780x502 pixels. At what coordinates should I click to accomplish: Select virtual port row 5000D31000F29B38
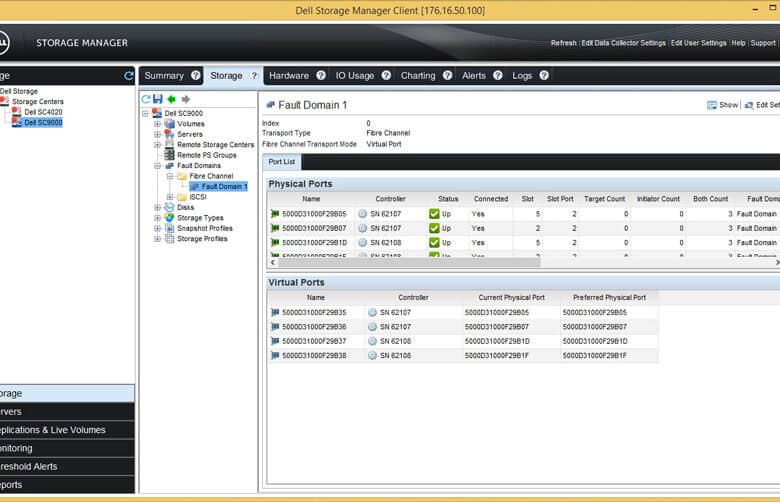463,356
